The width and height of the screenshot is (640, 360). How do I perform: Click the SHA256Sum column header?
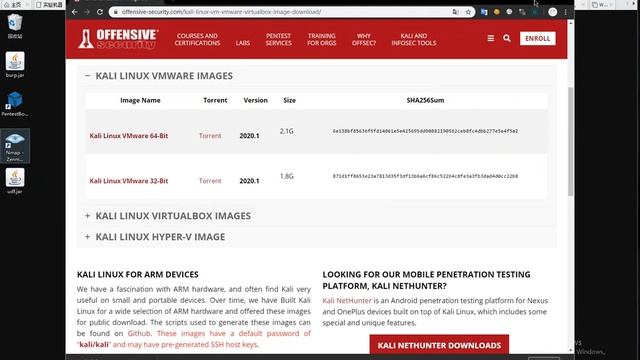click(x=425, y=100)
